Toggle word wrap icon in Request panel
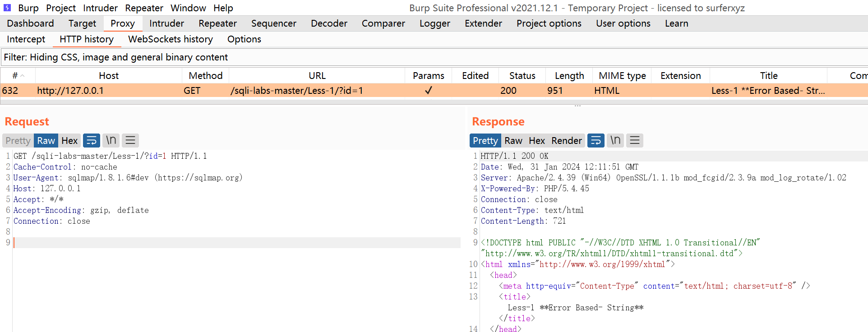This screenshot has width=868, height=332. tap(92, 141)
